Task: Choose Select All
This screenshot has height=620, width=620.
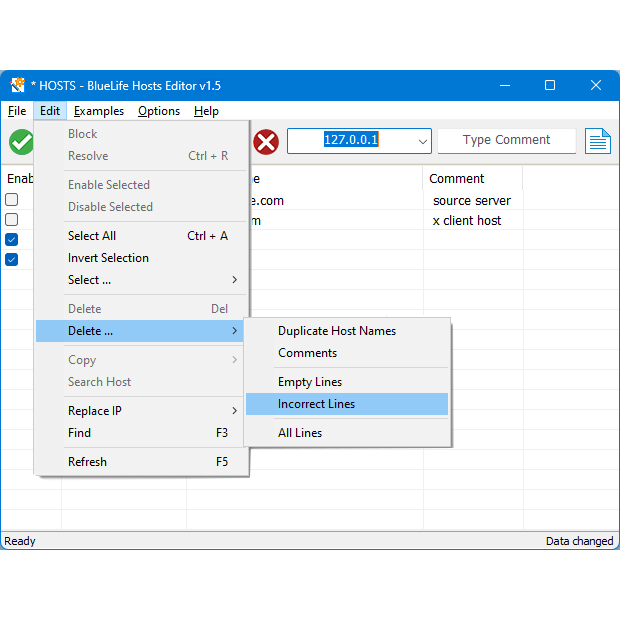Action: 141,236
